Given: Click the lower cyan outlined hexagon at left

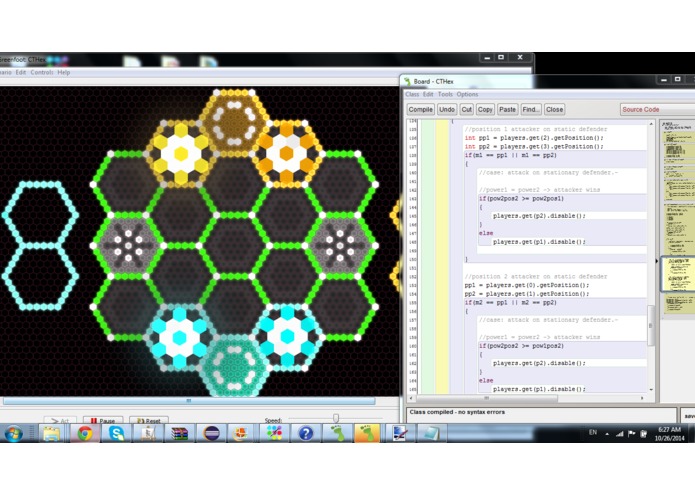Looking at the screenshot, I should pos(41,276).
